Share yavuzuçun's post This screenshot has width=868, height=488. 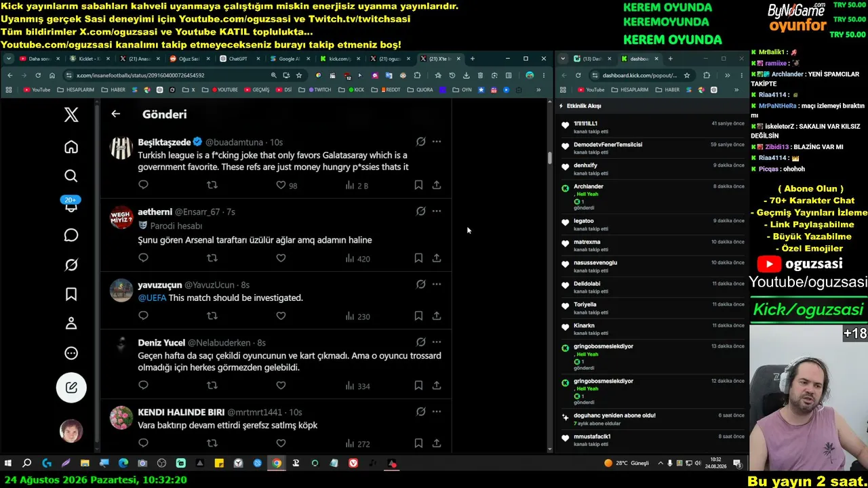pyautogui.click(x=437, y=316)
